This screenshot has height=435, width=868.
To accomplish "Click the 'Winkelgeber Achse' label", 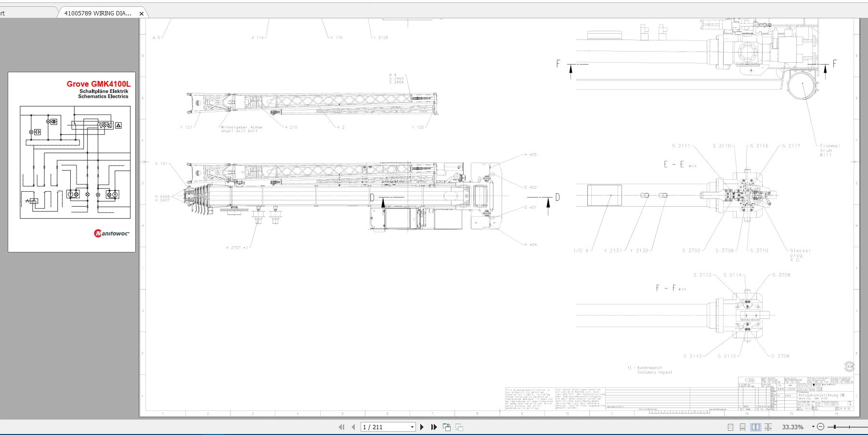I will (242, 127).
